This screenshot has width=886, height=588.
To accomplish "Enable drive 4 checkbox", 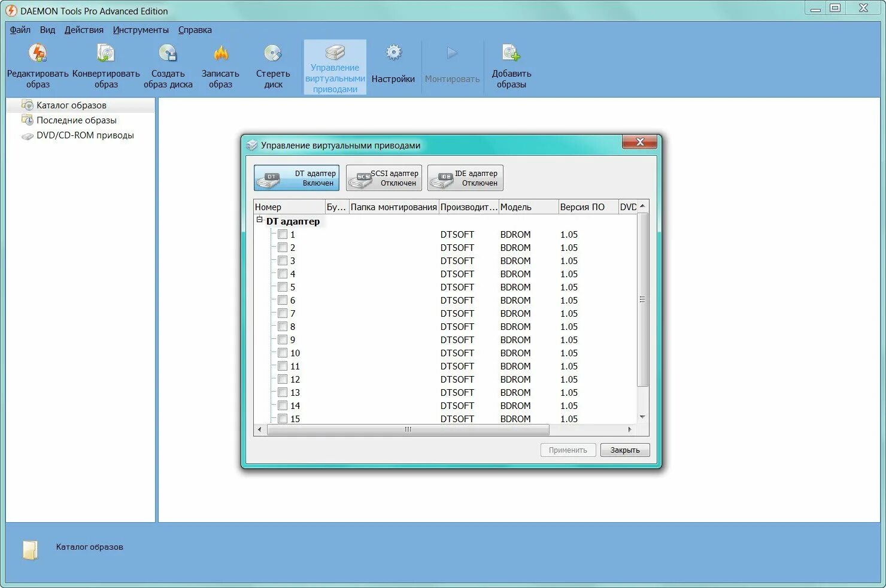I will point(283,274).
